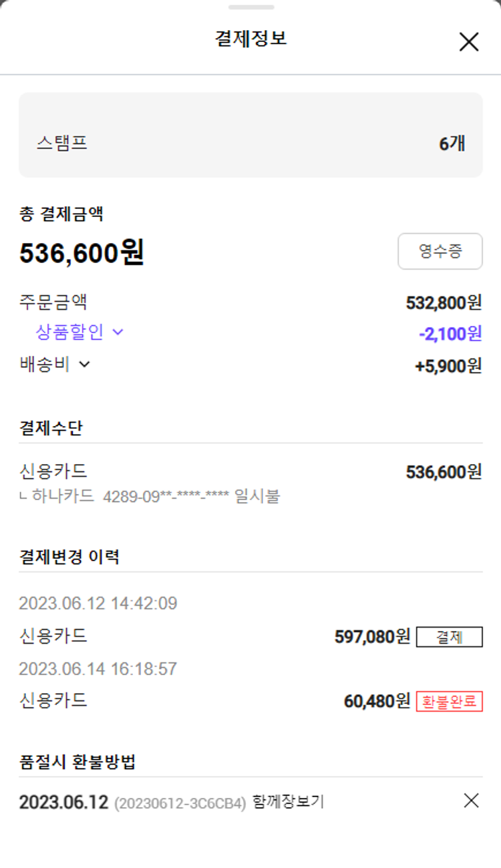Click the 60,480원 refunded amount

(x=377, y=701)
